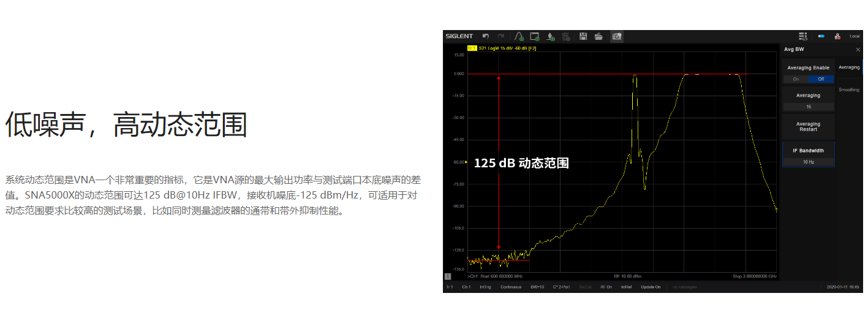This screenshot has width=868, height=315.
Task: Click Tr 1 in the status bar
Action: click(450, 287)
